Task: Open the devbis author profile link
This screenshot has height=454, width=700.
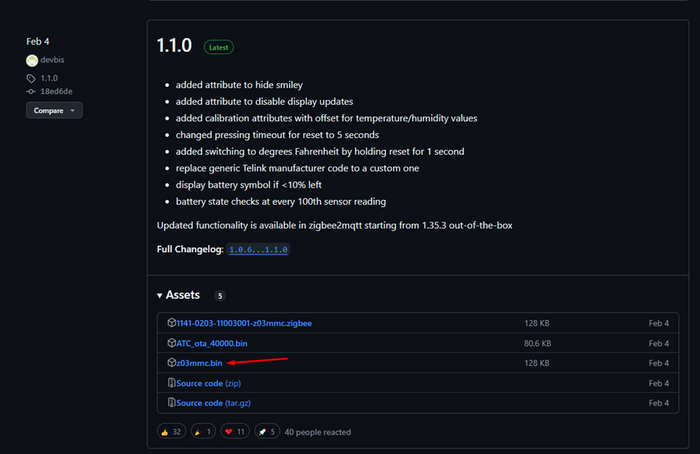Action: 52,60
